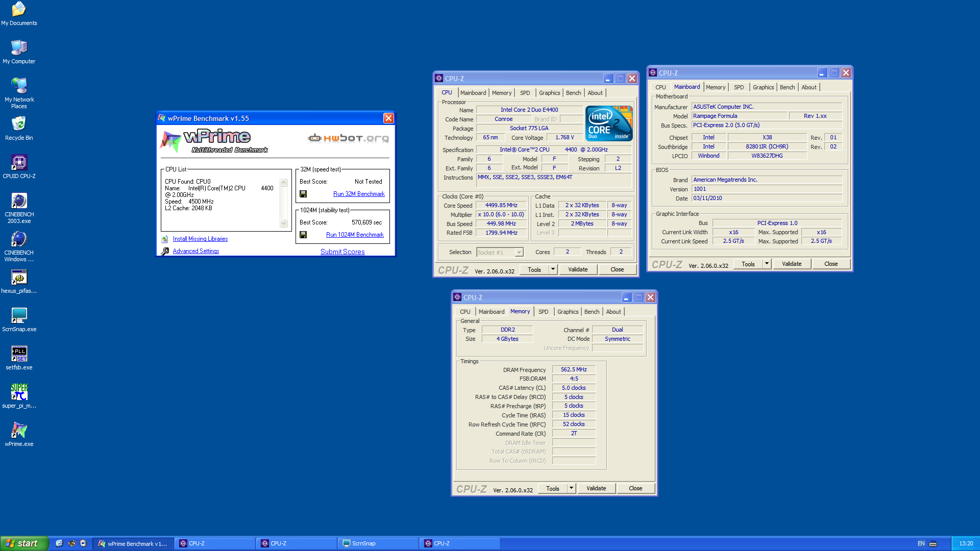Click the Core Speed 4499.85 MHz field
This screenshot has width=980, height=551.
pos(501,205)
